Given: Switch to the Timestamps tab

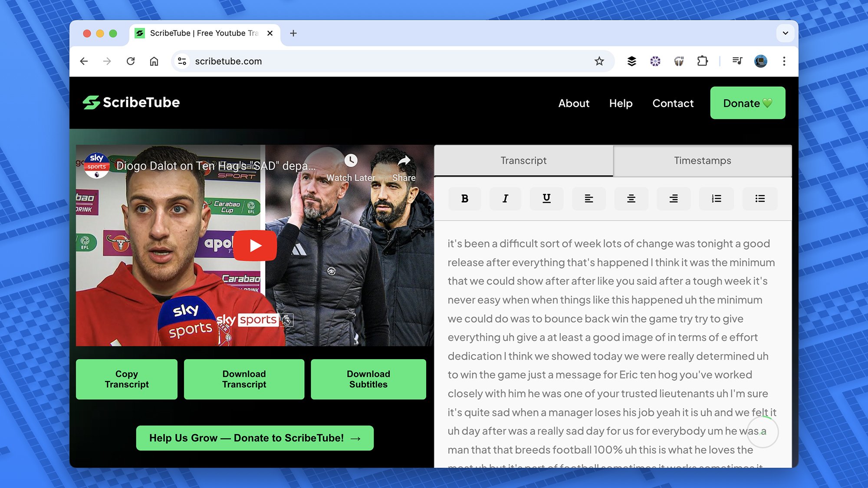Looking at the screenshot, I should pos(702,160).
